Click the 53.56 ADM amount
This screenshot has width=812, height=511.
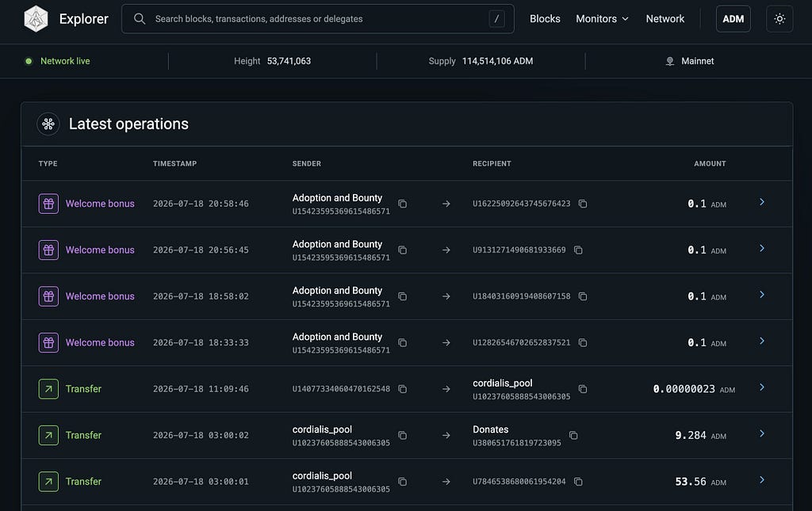(700, 482)
